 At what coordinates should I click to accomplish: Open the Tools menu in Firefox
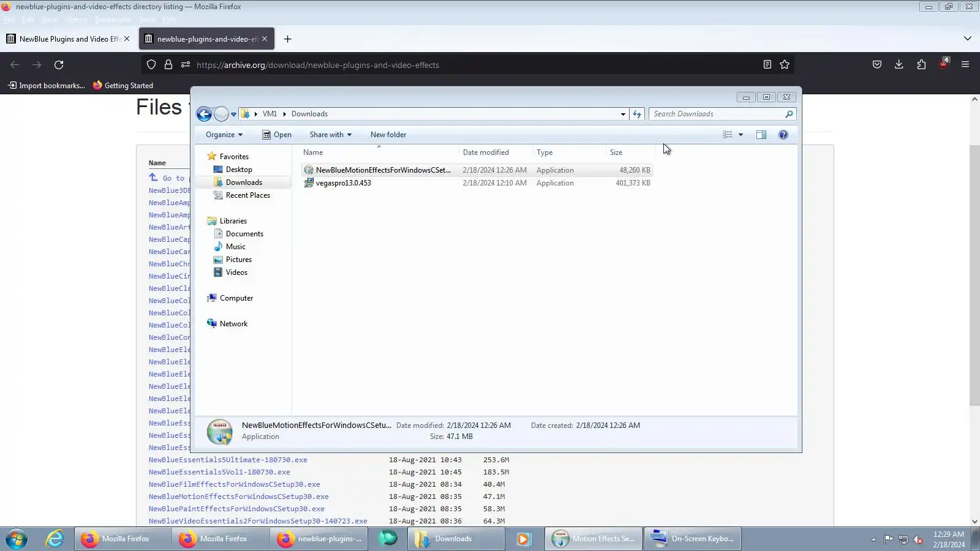click(x=147, y=20)
